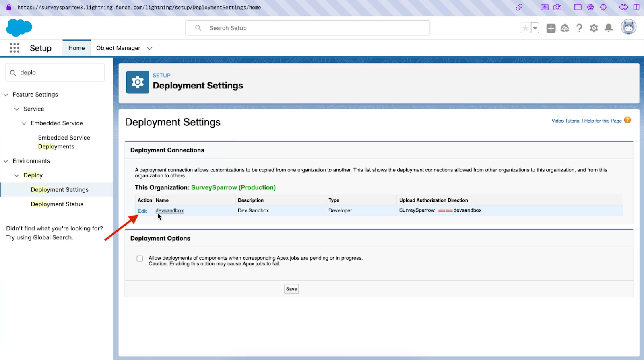Collapse the Feature Settings tree section
The width and height of the screenshot is (644, 360).
(6, 95)
